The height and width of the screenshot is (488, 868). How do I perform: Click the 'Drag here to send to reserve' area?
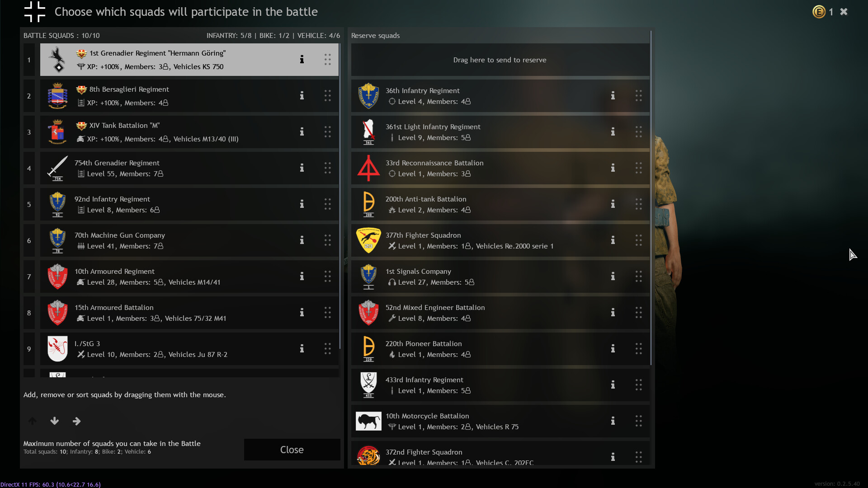tap(500, 60)
